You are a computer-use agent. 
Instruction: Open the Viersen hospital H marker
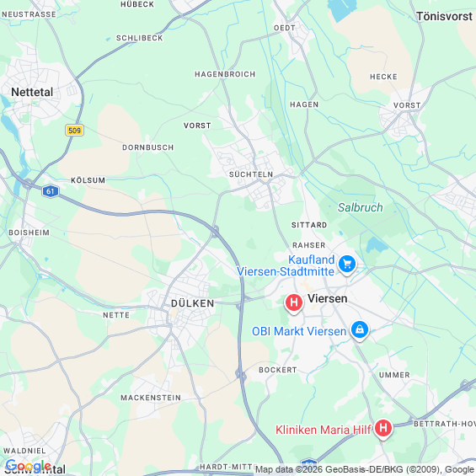click(294, 303)
